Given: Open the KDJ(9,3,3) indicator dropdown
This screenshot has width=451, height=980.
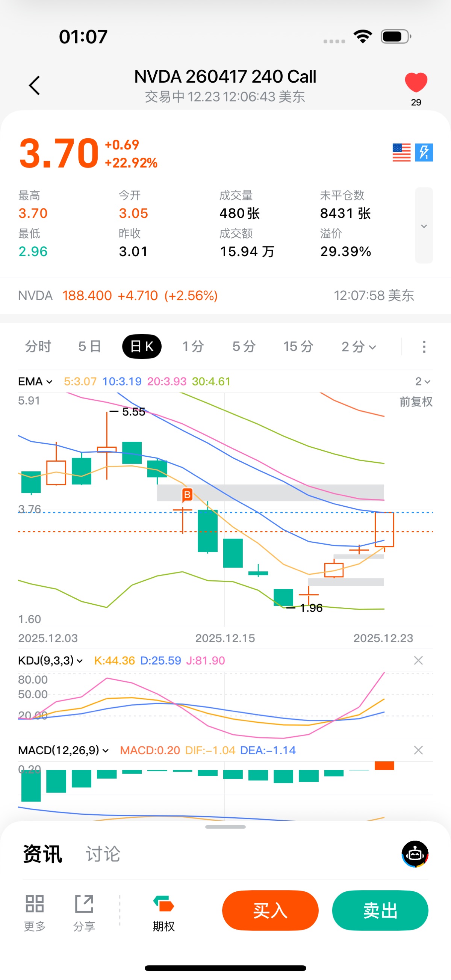Looking at the screenshot, I should (x=50, y=660).
